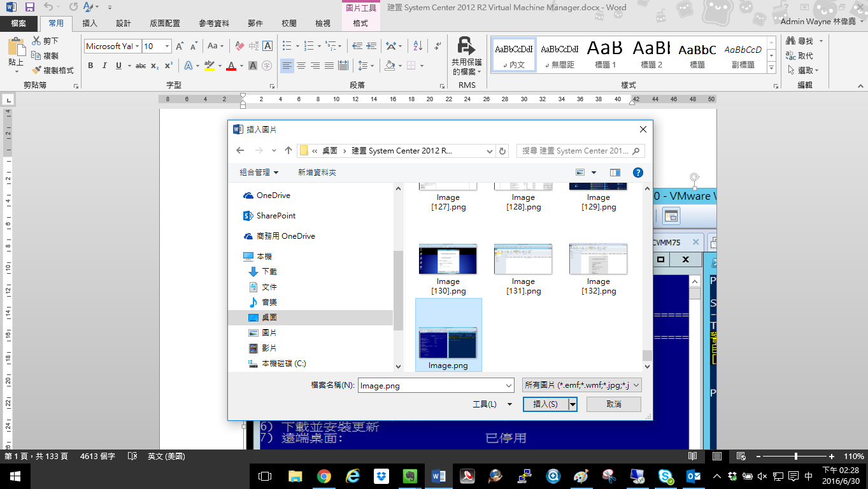Sort the text with A-Z icon
This screenshot has width=868, height=489.
coord(418,46)
